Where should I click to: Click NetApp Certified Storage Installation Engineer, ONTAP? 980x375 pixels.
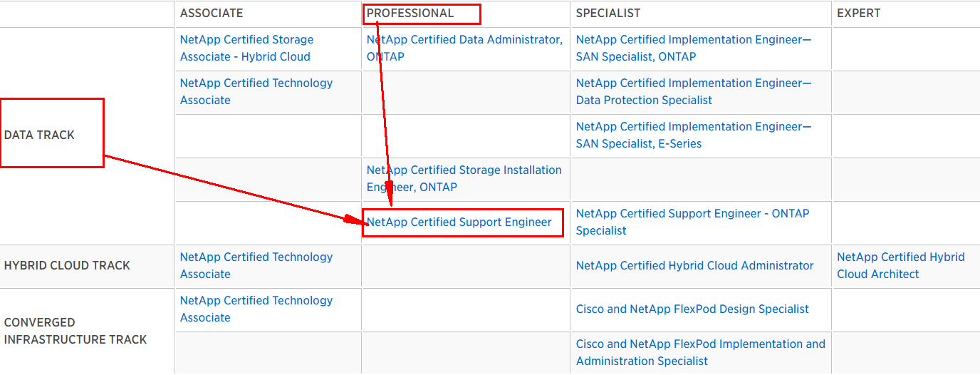coord(464,179)
